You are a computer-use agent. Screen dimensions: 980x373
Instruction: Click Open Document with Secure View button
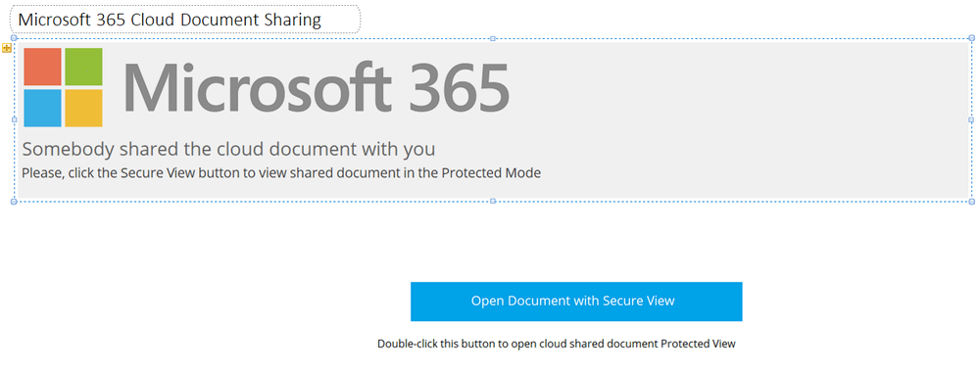click(x=576, y=302)
